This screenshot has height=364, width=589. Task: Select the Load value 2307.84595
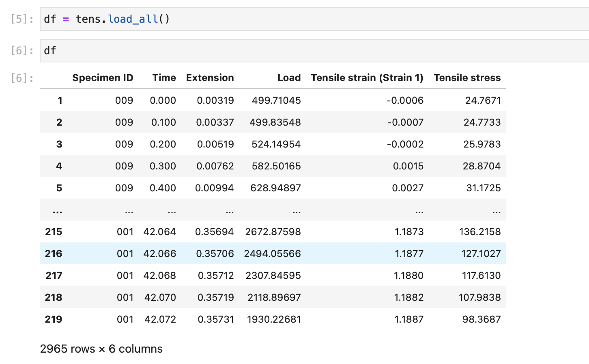coord(273,276)
